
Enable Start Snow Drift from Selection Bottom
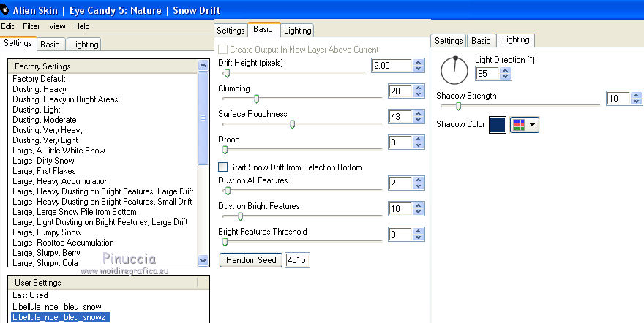(x=222, y=167)
